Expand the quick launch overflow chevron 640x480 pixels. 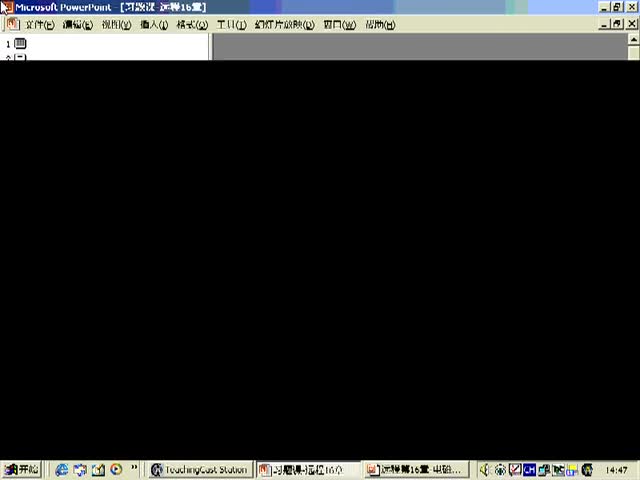pos(134,468)
